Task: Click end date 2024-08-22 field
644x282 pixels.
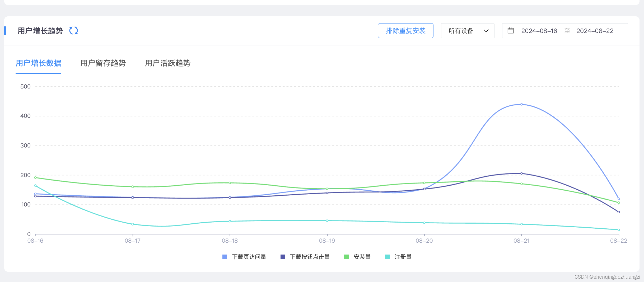Action: point(595,31)
